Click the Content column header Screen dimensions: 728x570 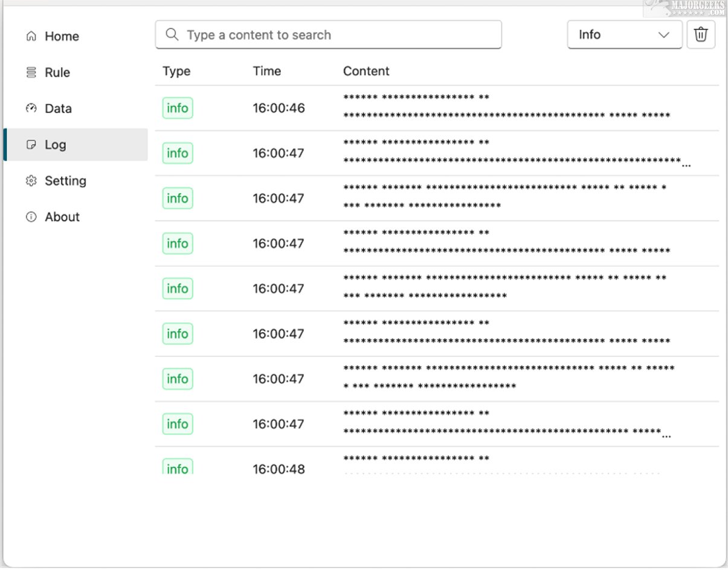tap(366, 71)
